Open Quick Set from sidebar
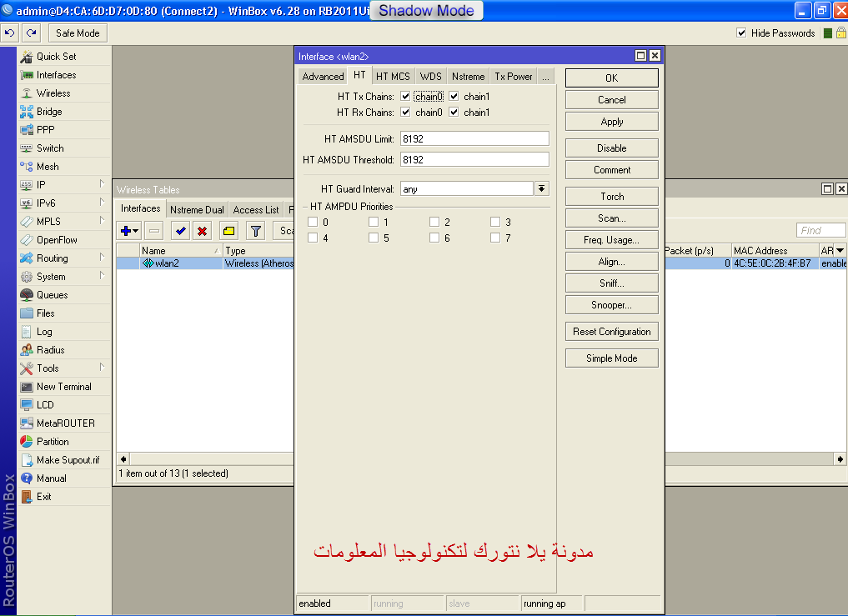 point(56,56)
